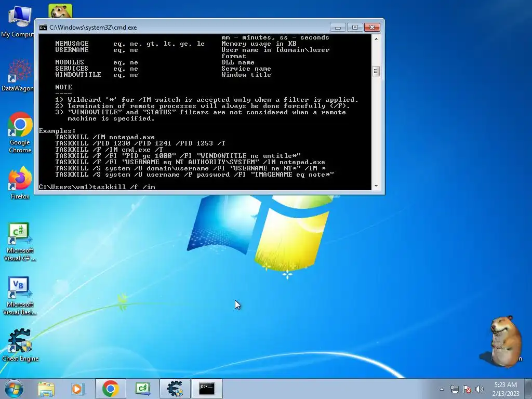Switch to Visual C# in taskbar
This screenshot has width=532, height=399.
142,389
